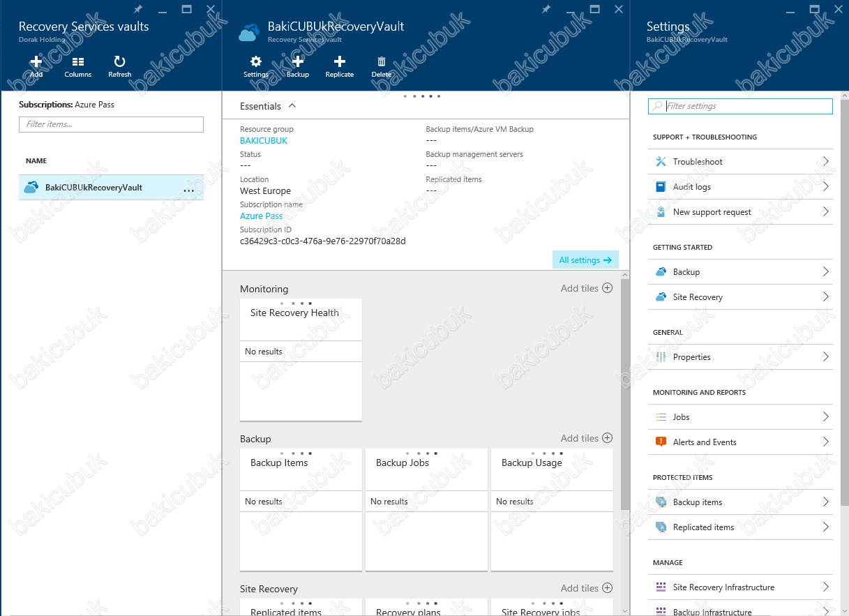Focus the Filter items input field
Viewport: 849px width, 616px height.
click(x=111, y=124)
